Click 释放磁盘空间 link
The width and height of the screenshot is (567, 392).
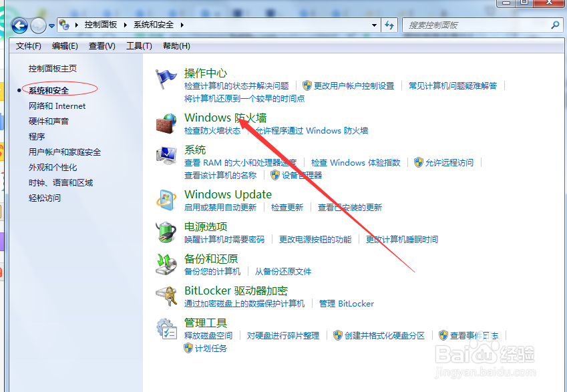click(208, 336)
